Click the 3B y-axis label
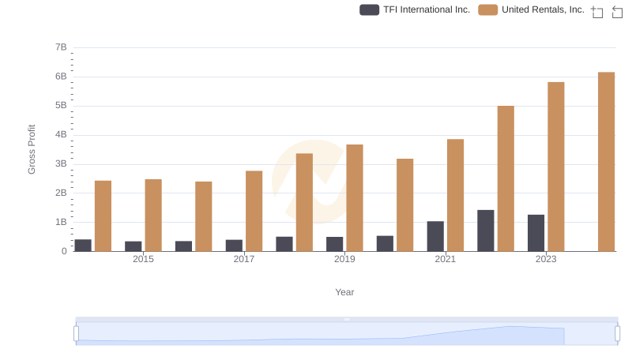Image resolution: width=632 pixels, height=364 pixels. click(61, 164)
